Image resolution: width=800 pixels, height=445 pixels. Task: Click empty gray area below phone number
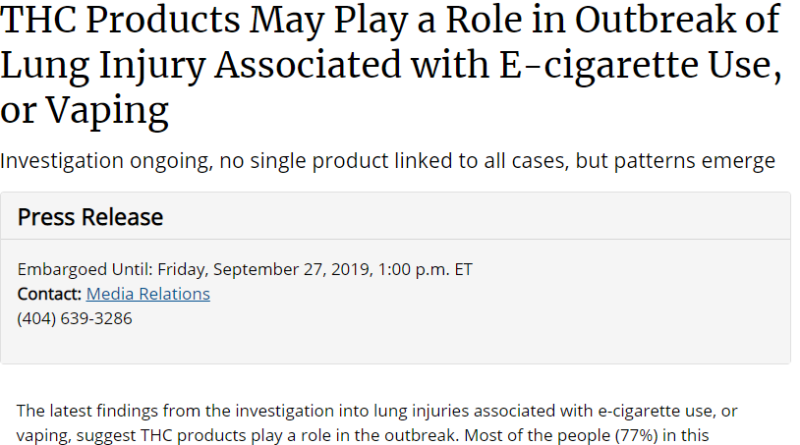tap(395, 345)
